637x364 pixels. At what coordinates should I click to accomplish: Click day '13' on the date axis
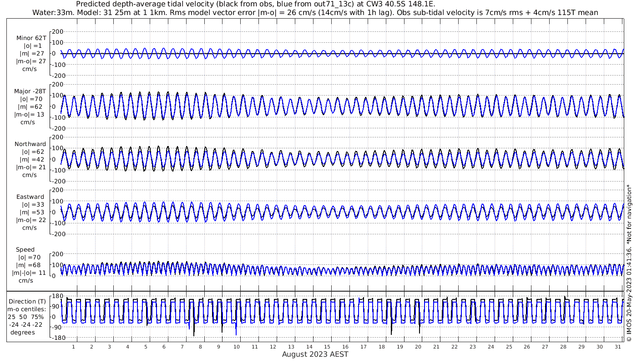[291, 347]
